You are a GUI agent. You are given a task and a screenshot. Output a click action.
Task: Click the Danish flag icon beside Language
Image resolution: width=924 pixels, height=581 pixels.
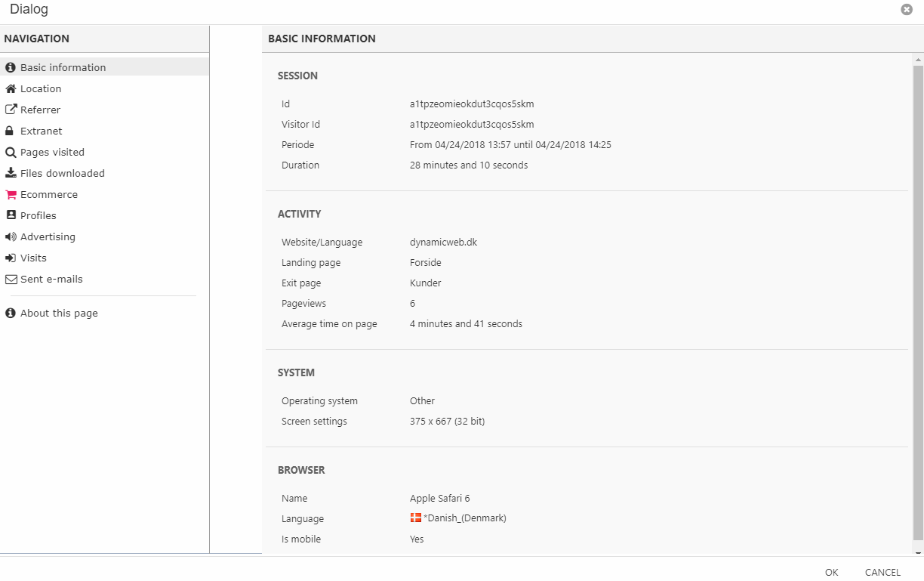click(x=415, y=518)
